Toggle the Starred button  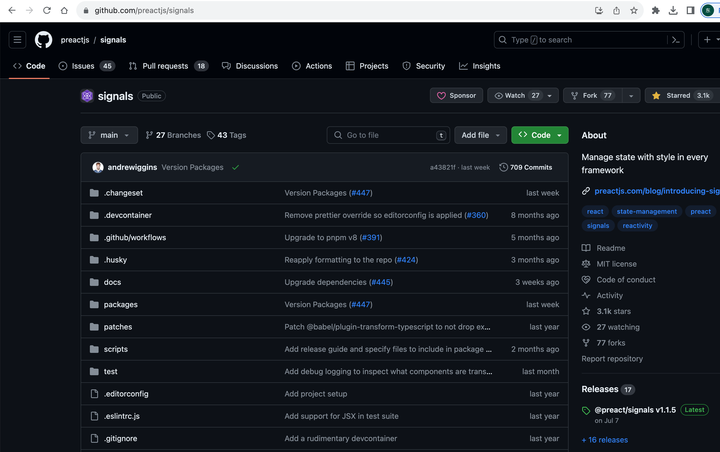point(682,96)
